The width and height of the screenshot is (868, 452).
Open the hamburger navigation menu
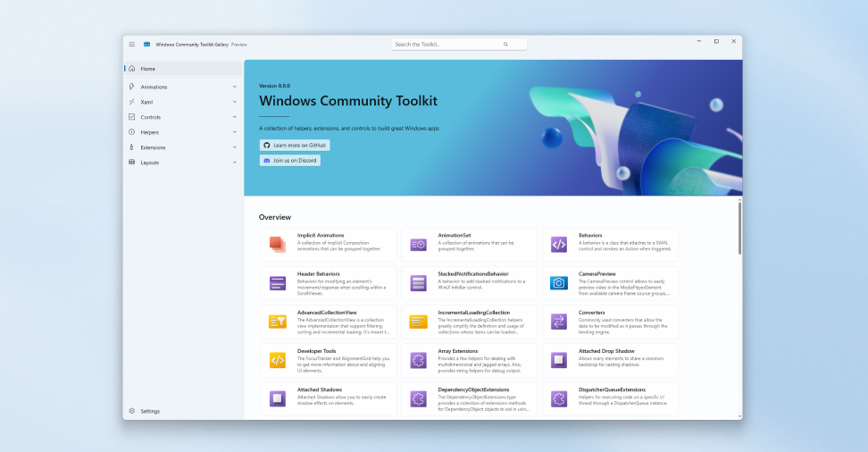132,45
